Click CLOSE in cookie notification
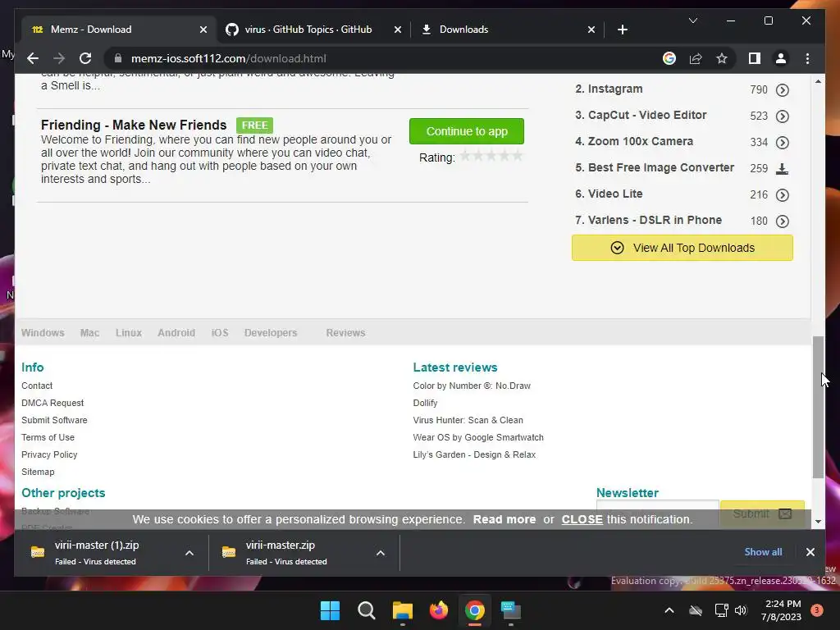The image size is (840, 630). coord(582,519)
